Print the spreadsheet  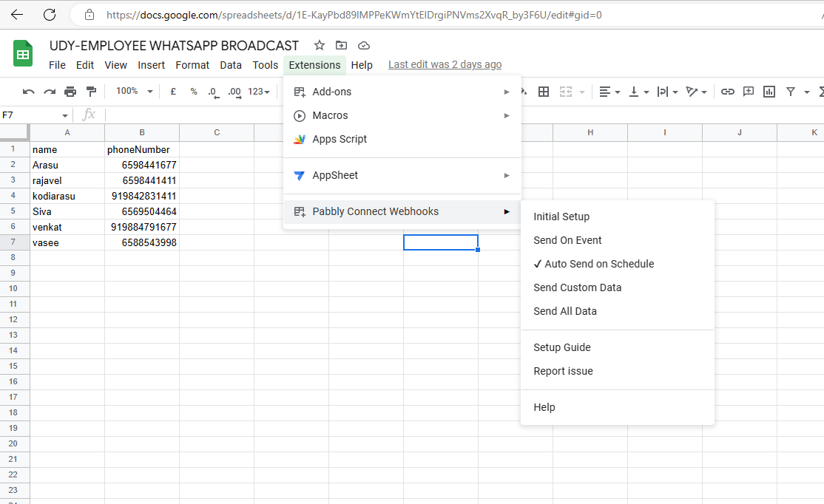70,92
